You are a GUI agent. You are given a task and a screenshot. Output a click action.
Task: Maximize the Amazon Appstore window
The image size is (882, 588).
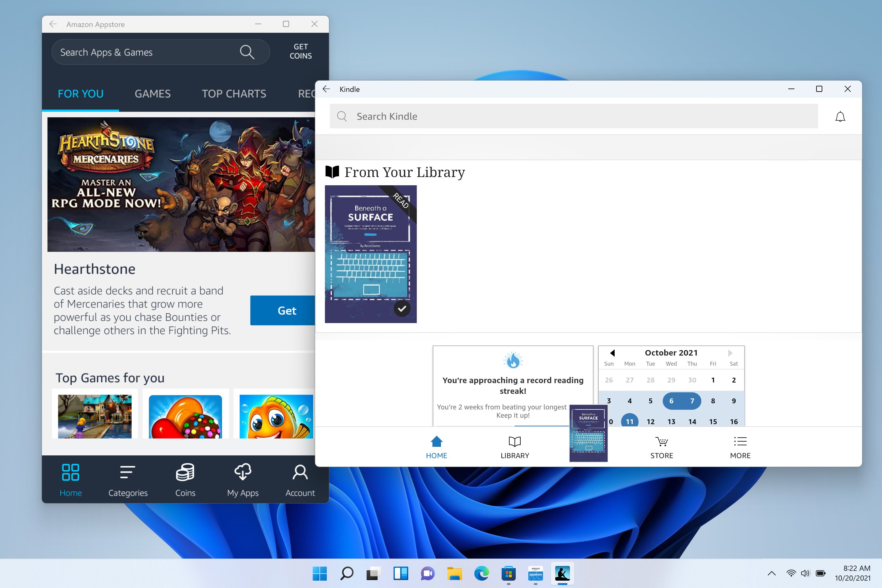pos(286,24)
